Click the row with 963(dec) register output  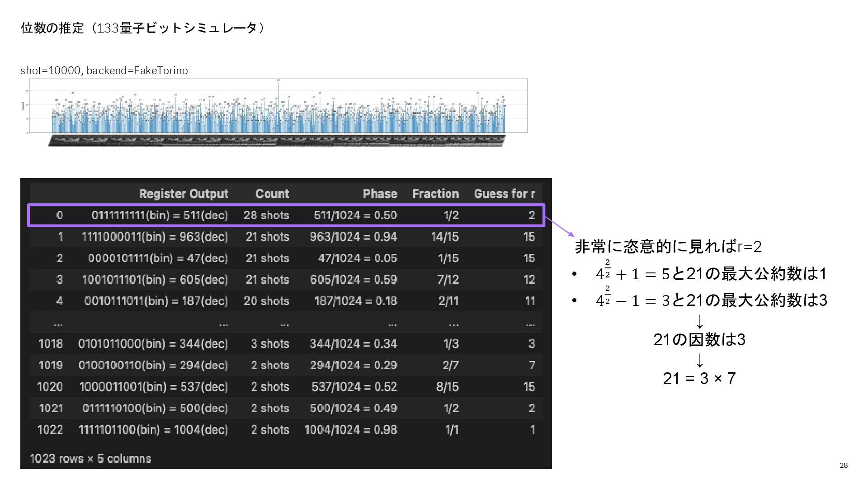[x=155, y=237]
